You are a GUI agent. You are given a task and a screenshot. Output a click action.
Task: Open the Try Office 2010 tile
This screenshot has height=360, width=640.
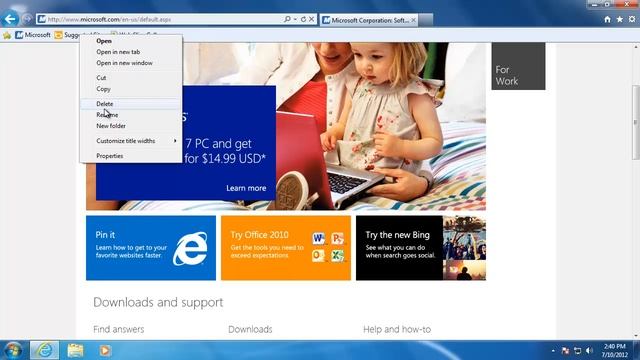(286, 248)
